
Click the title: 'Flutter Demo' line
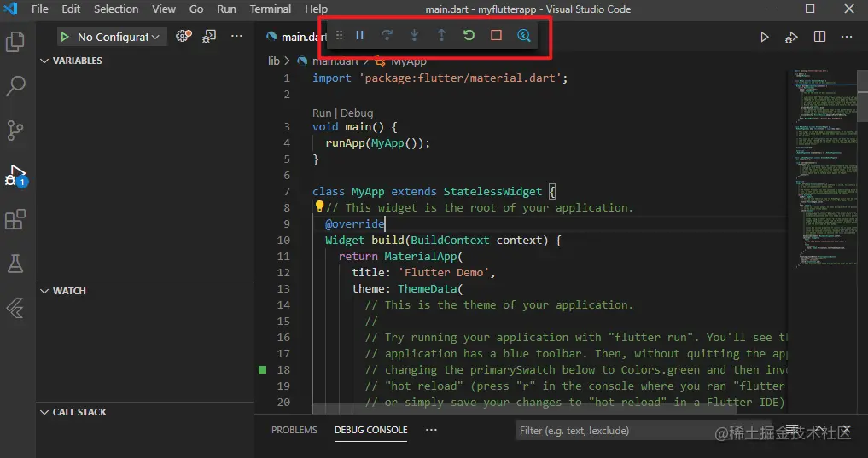coord(423,272)
